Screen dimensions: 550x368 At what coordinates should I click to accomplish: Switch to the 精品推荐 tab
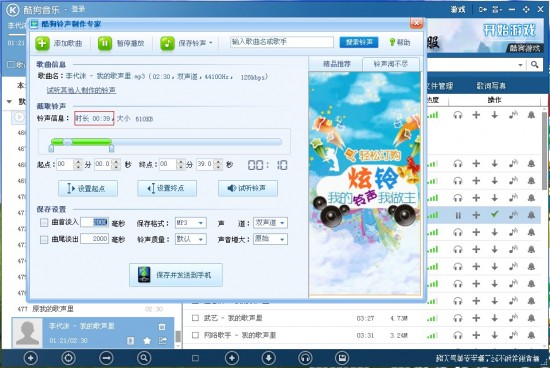(336, 64)
